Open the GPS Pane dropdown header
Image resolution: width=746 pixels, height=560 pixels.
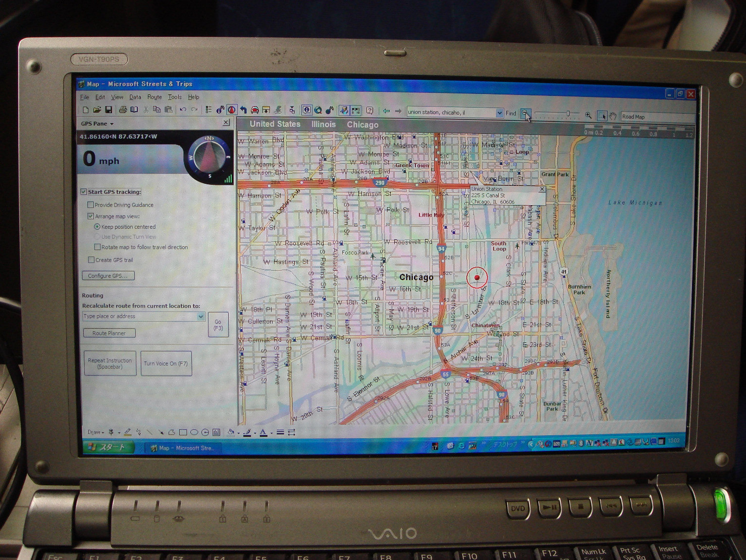(97, 124)
